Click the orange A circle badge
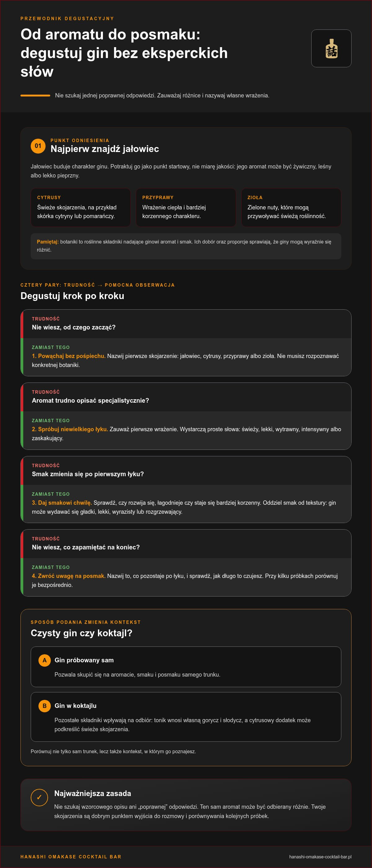372x868 pixels. pos(44,660)
